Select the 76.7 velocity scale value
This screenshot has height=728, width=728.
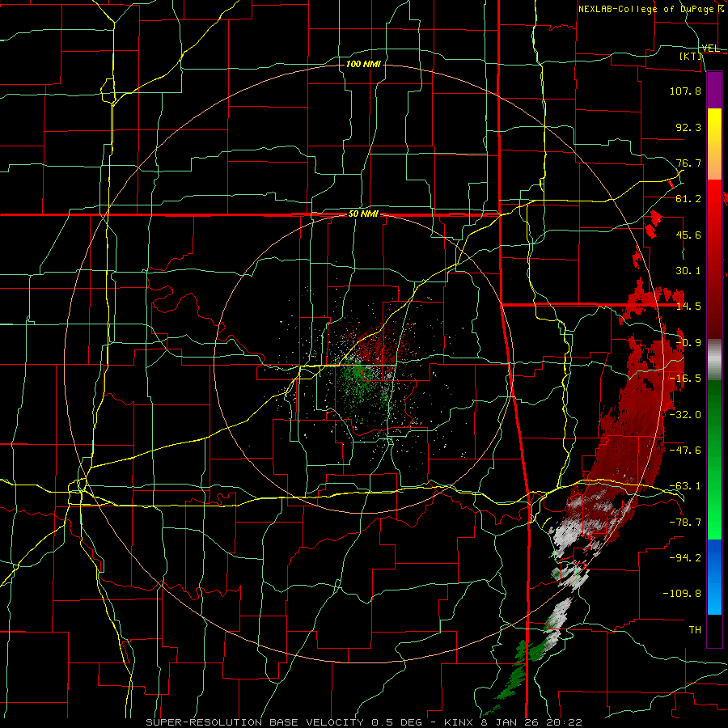tap(688, 163)
